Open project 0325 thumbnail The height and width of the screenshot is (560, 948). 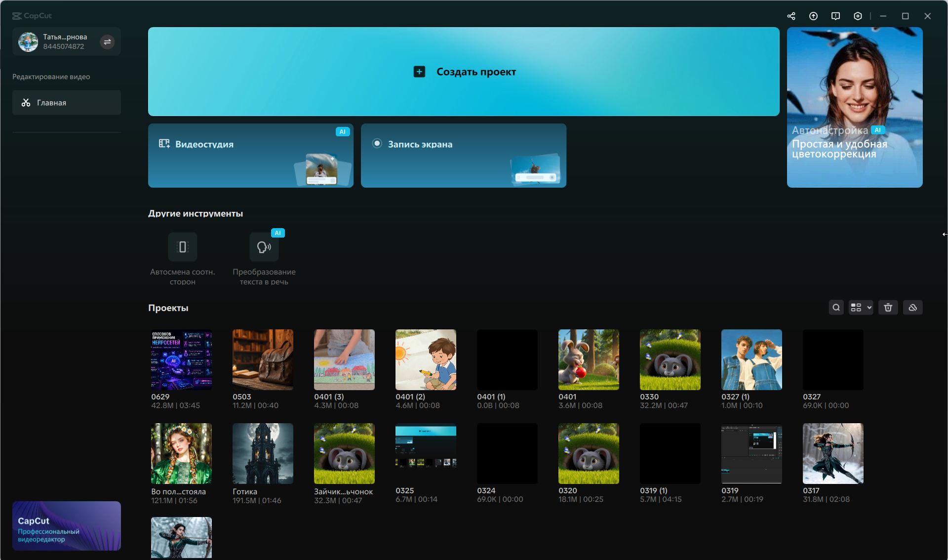point(426,453)
